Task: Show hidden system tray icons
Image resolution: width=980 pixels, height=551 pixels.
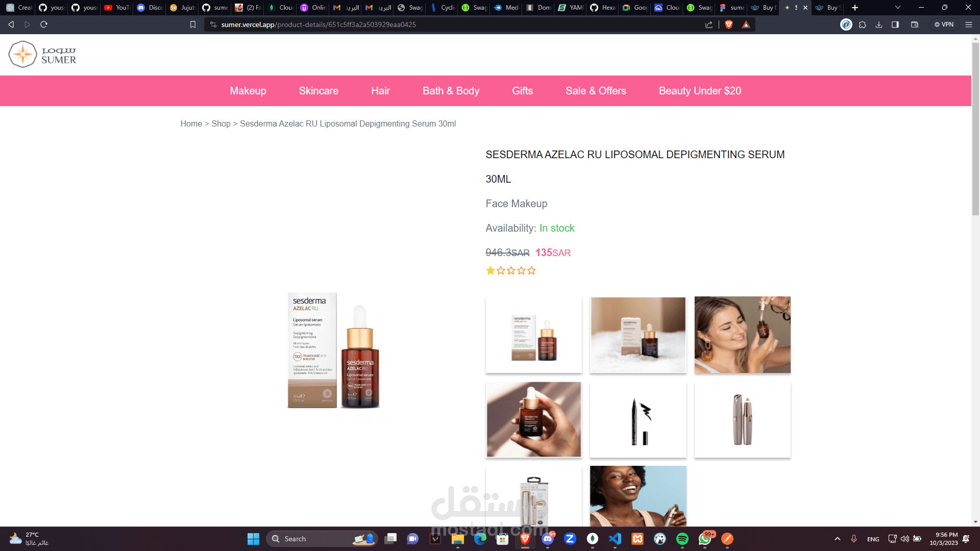Action: click(x=838, y=539)
